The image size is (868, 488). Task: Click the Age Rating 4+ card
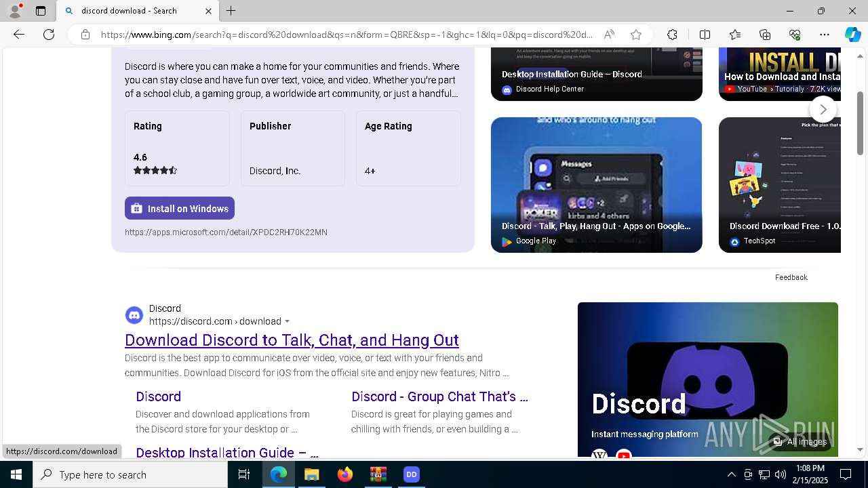[408, 148]
